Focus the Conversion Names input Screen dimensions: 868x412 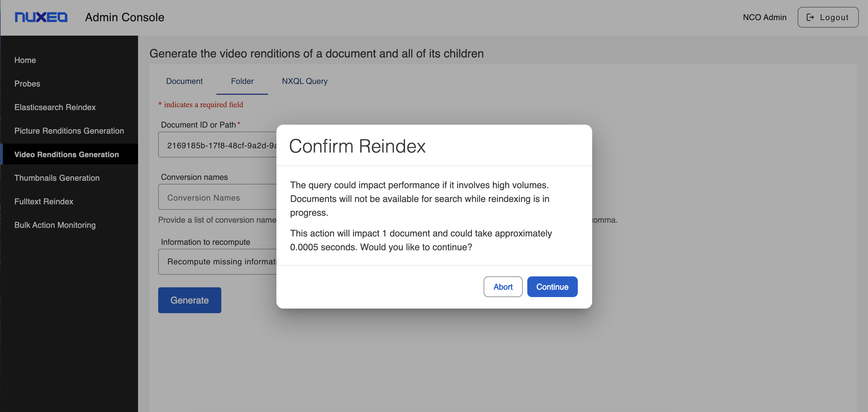tap(217, 198)
